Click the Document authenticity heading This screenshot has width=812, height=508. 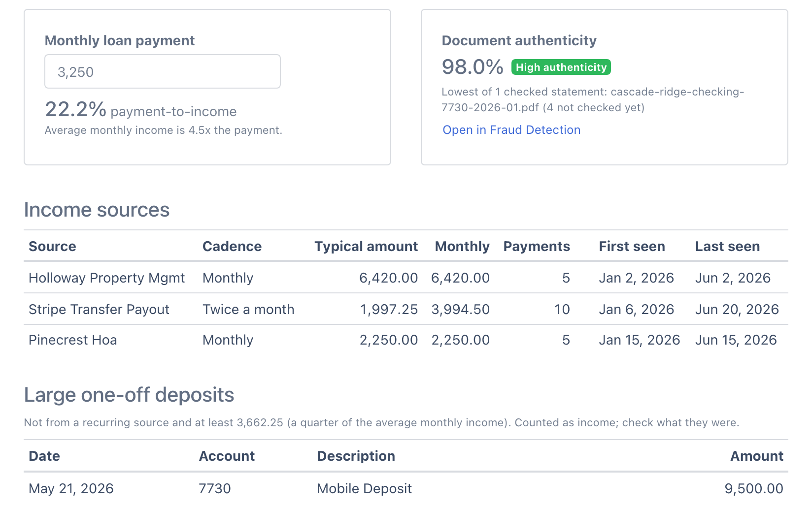click(x=519, y=40)
